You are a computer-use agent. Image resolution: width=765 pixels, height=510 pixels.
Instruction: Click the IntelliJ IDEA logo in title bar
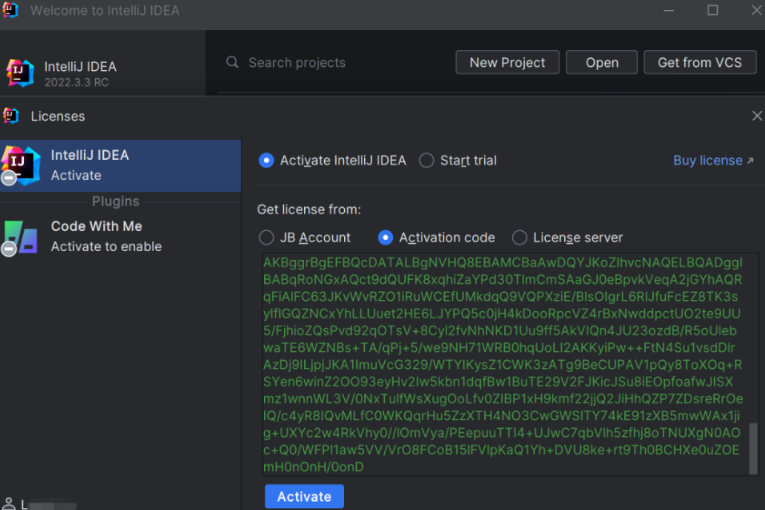[x=10, y=10]
